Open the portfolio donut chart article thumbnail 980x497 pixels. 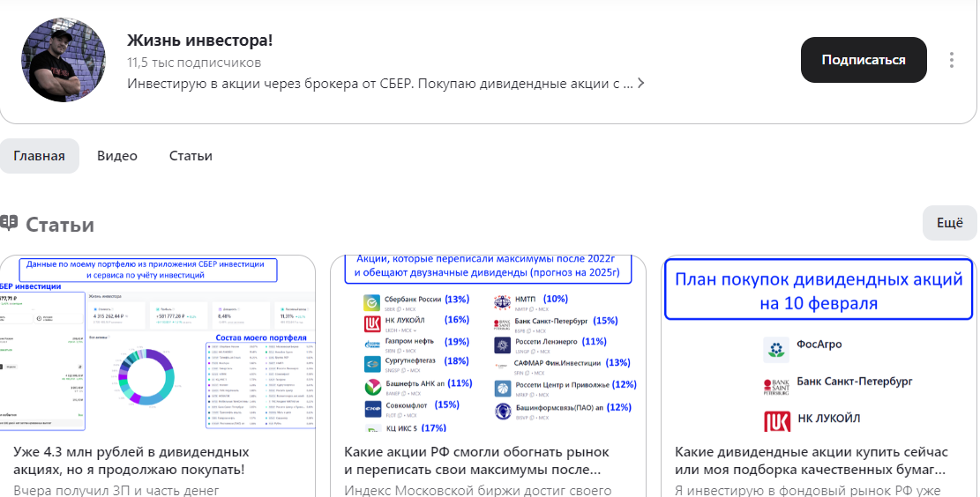pyautogui.click(x=158, y=344)
